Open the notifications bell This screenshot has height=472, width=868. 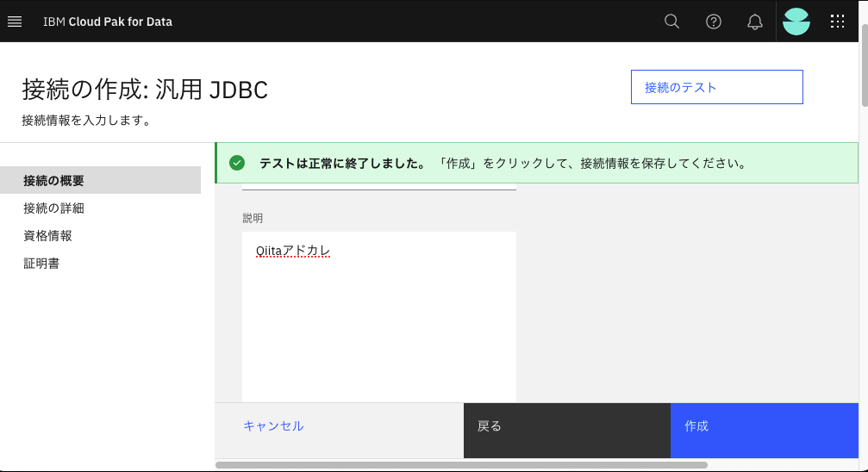(x=754, y=22)
